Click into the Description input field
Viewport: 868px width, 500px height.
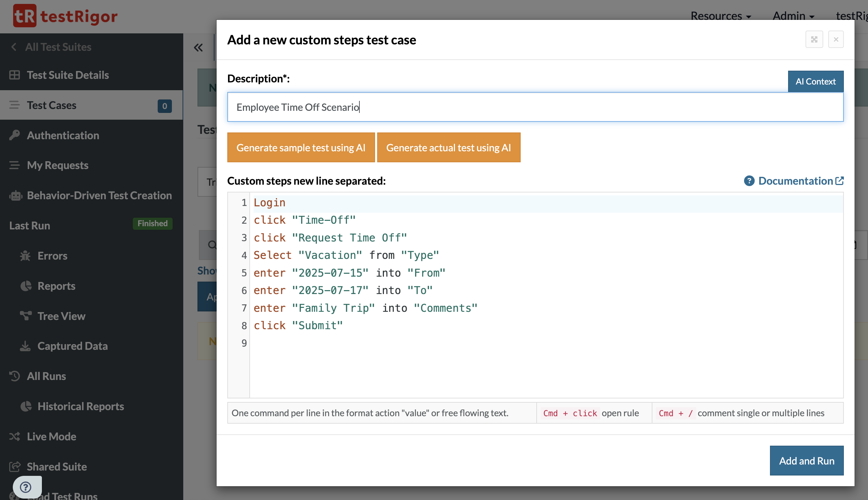point(535,107)
